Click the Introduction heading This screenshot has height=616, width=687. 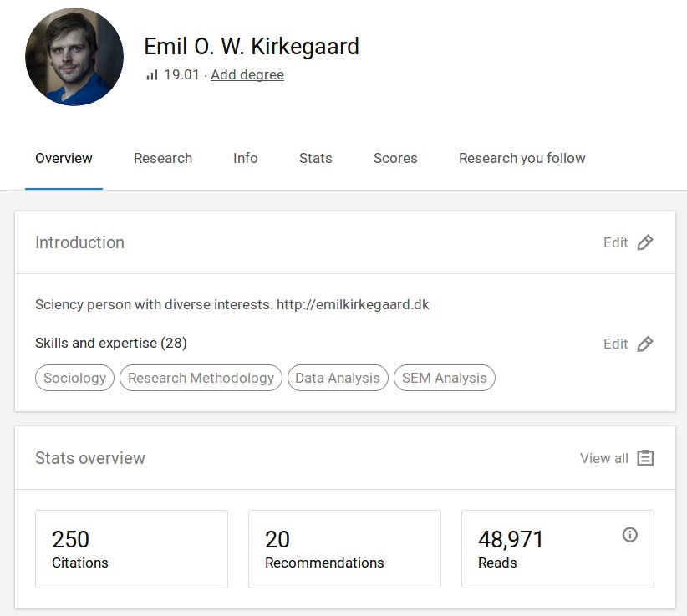pyautogui.click(x=79, y=242)
